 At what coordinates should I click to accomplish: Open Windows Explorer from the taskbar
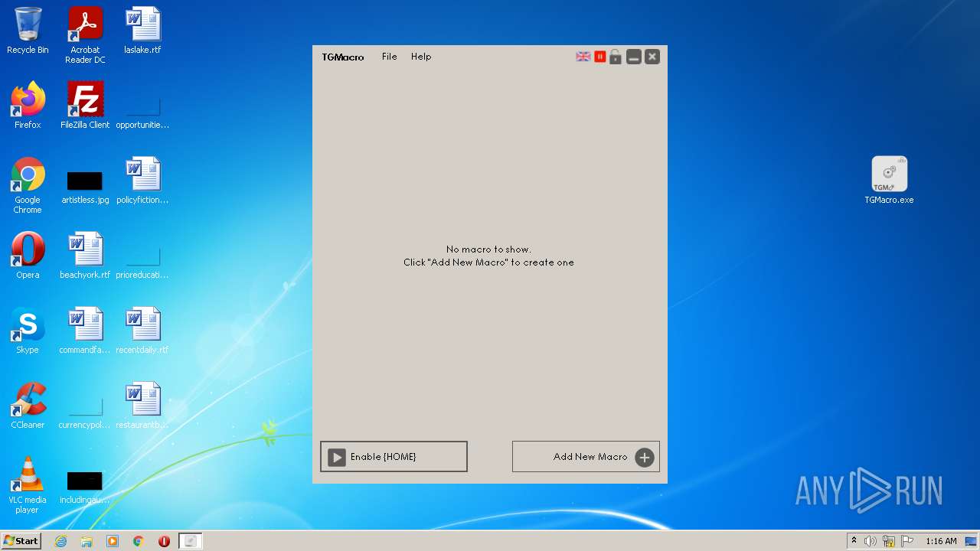tap(87, 541)
